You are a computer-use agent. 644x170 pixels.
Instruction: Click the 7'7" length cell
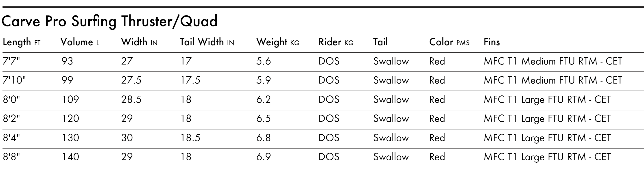click(11, 61)
